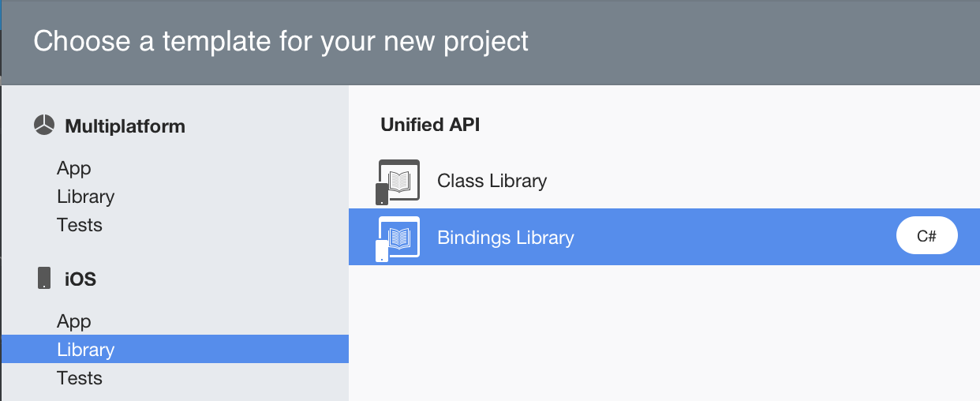Choose Tests under iOS
Viewport: 980px width, 401px height.
point(80,378)
